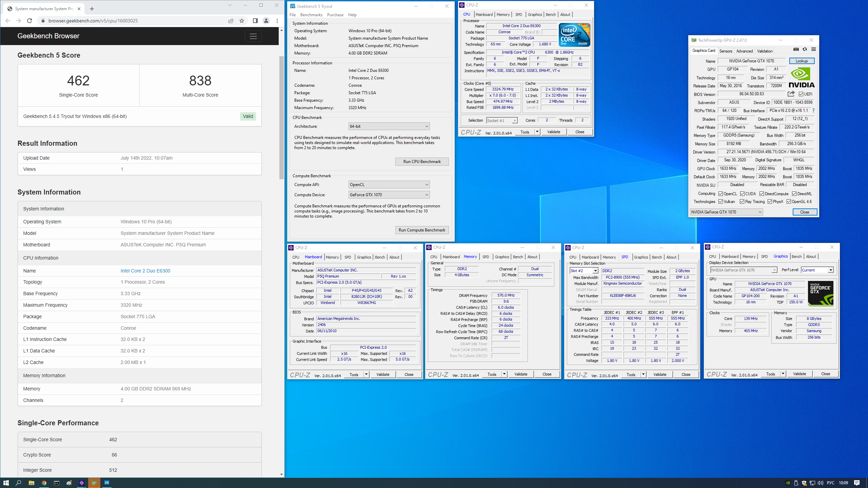
Task: Click the Chrome share page icon
Action: [x=231, y=21]
